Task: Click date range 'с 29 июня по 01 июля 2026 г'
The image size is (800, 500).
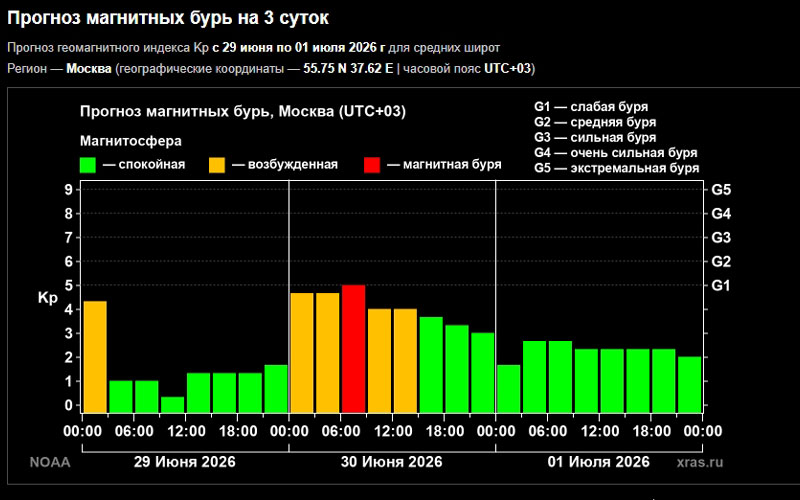Action: (x=299, y=48)
